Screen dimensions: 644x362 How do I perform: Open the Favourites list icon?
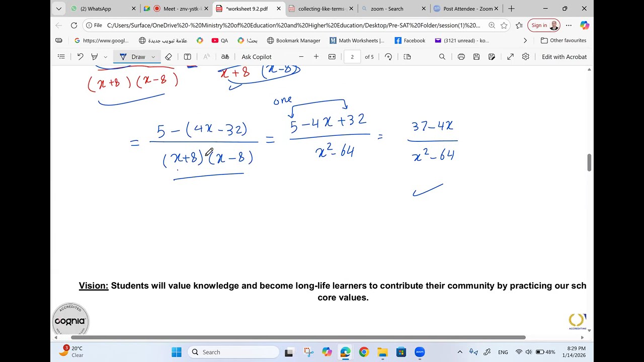[519, 25]
